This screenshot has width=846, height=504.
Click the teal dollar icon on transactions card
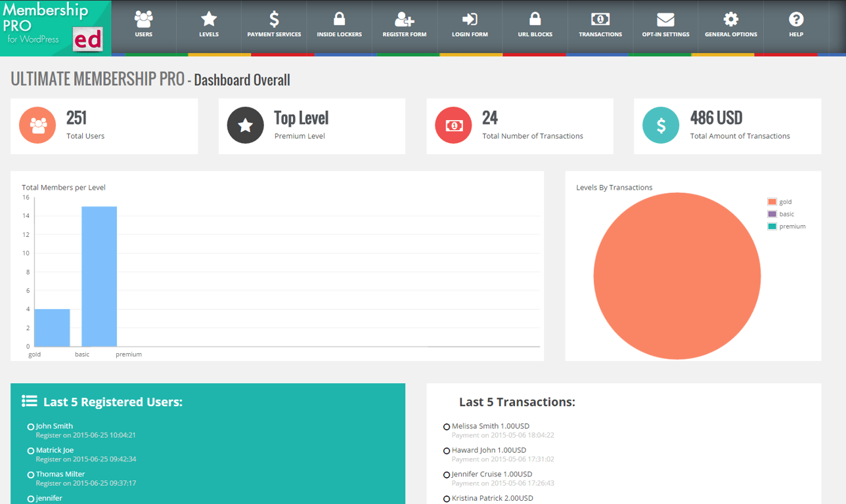(661, 125)
